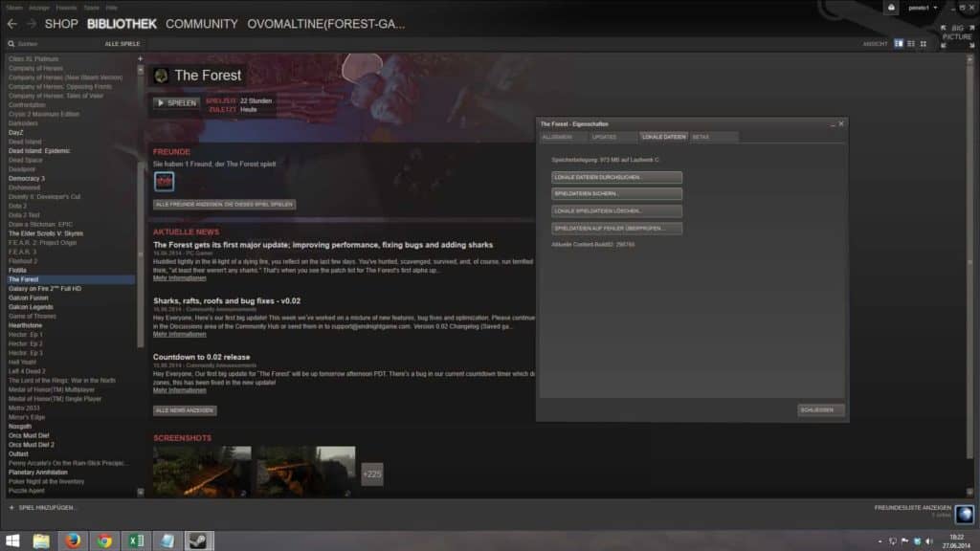Switch library to list view icon
980x551 pixels.
pos(911,44)
